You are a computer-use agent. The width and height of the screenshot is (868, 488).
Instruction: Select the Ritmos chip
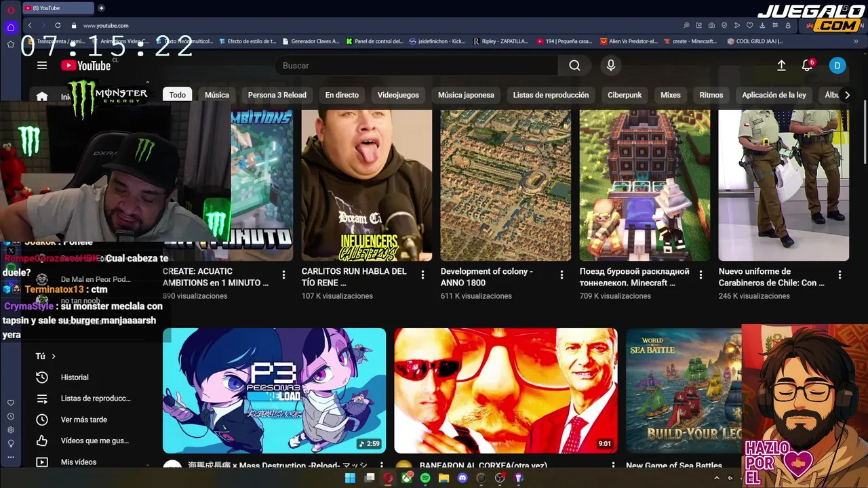[711, 95]
